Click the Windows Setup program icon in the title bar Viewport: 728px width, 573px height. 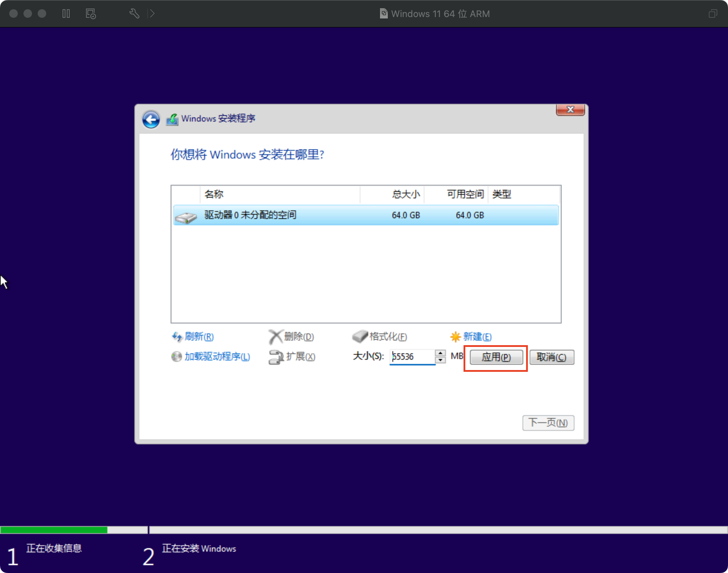point(172,119)
